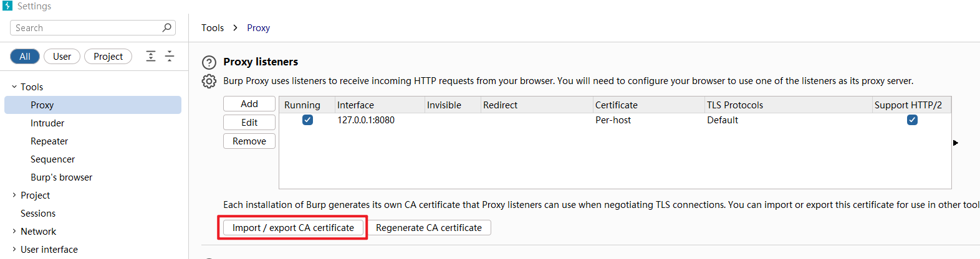The height and width of the screenshot is (259, 980).
Task: Click Regenerate CA certificate button
Action: point(429,227)
